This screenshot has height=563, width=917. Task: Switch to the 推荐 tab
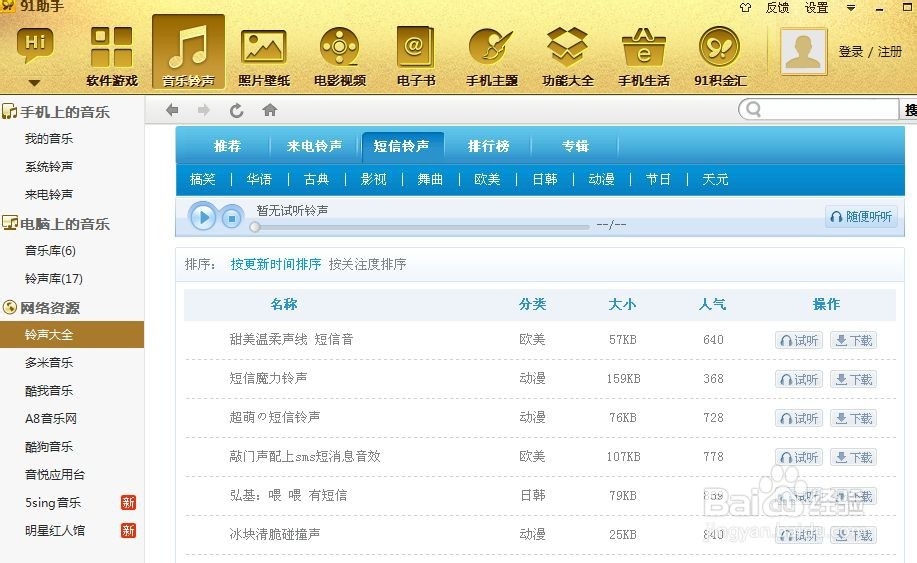[x=227, y=146]
